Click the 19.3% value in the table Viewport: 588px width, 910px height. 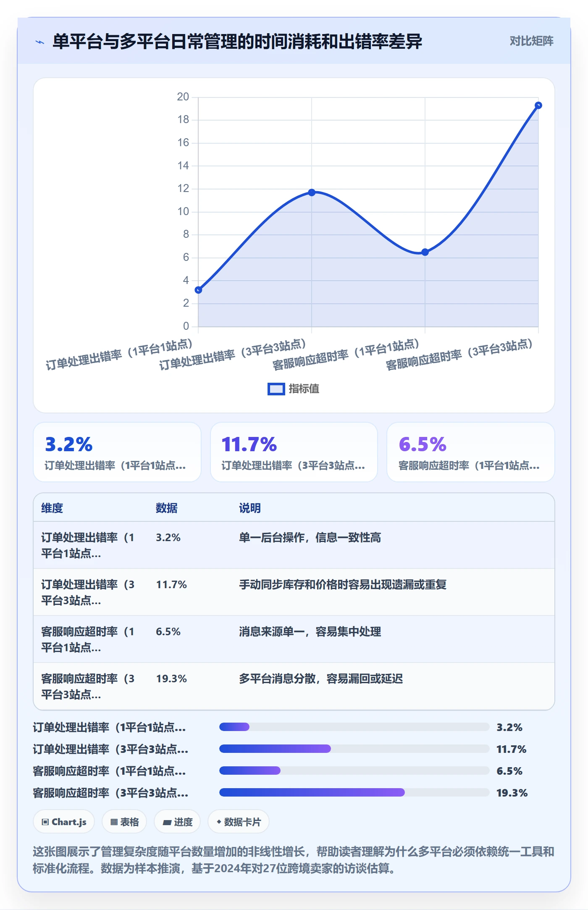click(171, 679)
